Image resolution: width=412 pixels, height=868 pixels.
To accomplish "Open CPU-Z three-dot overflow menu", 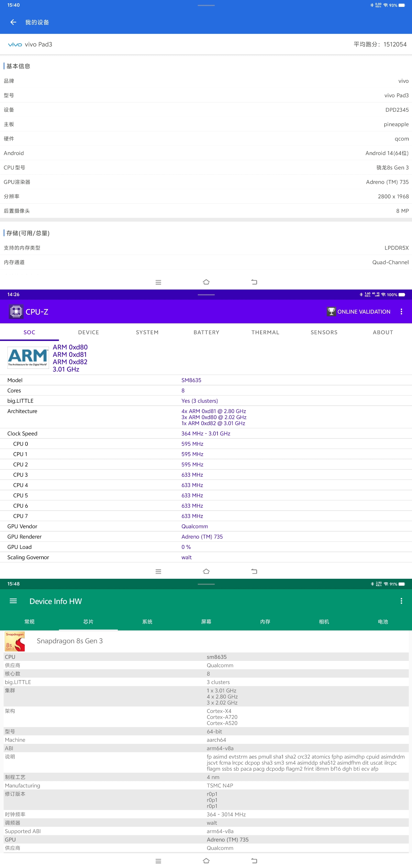I will (x=401, y=312).
